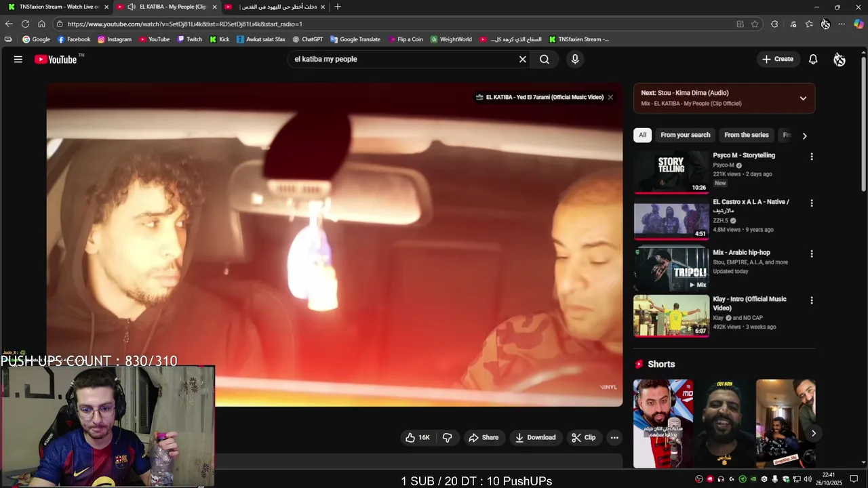Image resolution: width=868 pixels, height=488 pixels.
Task: Open options menu for EL Castro x A.L.A
Action: click(x=812, y=203)
